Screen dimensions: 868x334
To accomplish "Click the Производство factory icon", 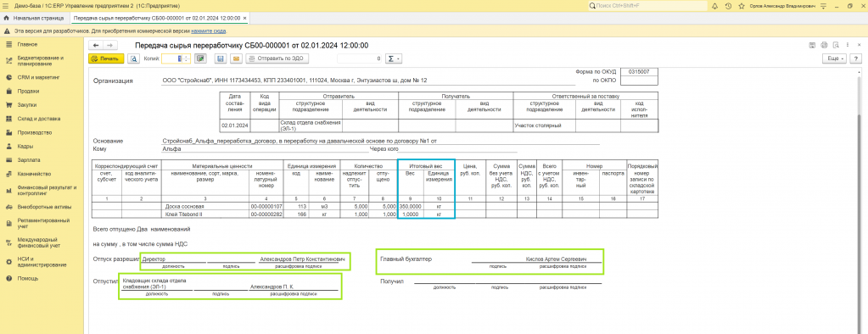I will pos(8,133).
